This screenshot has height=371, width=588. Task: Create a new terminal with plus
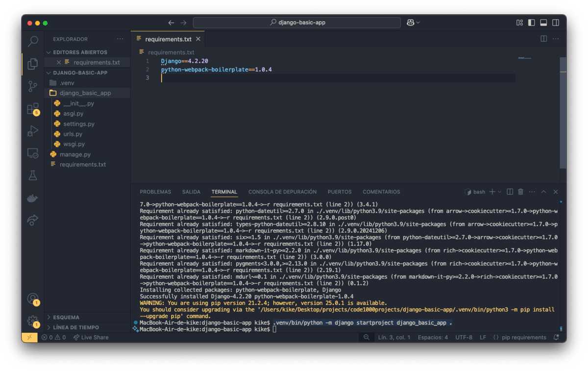click(x=492, y=192)
